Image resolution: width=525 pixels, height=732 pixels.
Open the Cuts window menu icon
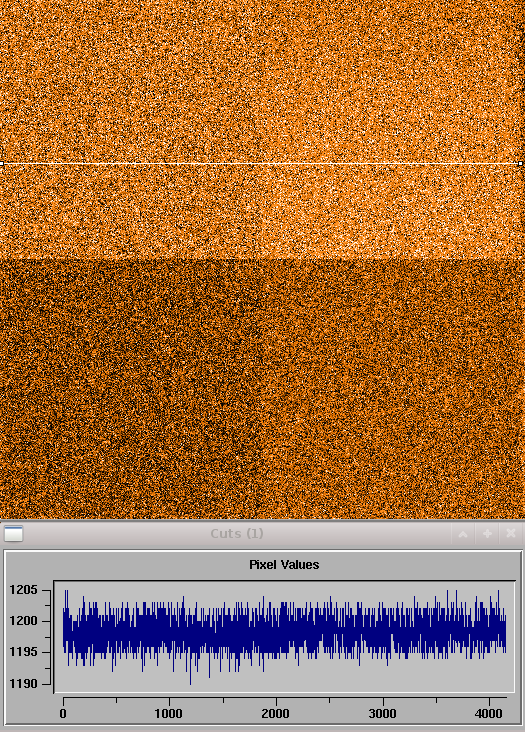click(13, 534)
